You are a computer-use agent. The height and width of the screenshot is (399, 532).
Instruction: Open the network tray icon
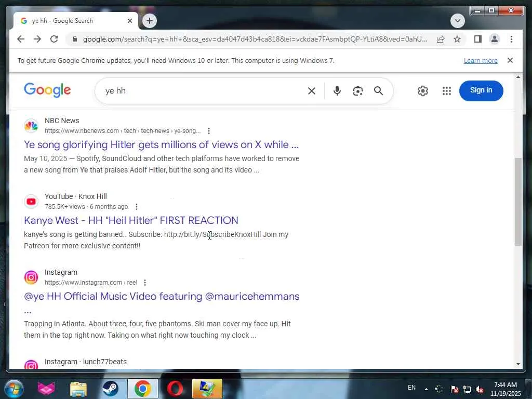pyautogui.click(x=467, y=389)
